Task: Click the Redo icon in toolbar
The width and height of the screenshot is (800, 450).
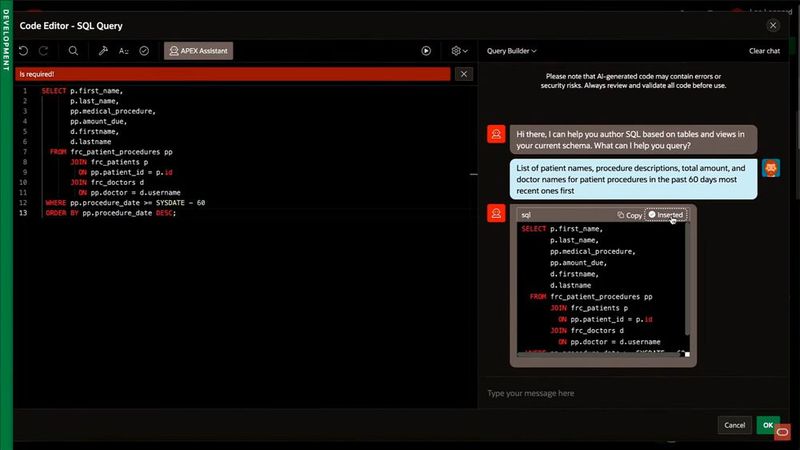Action: click(44, 51)
